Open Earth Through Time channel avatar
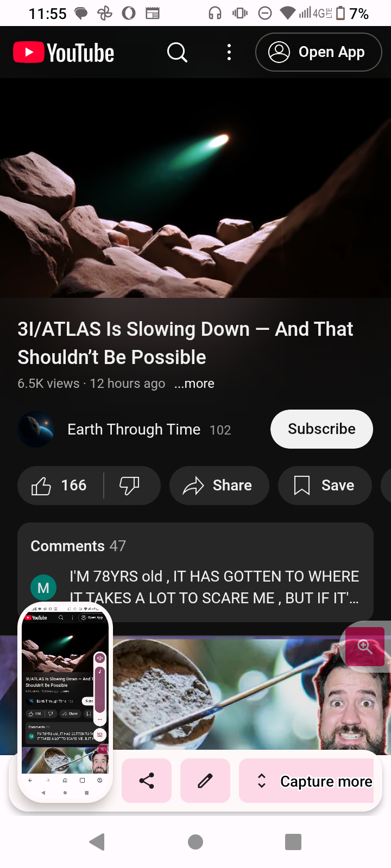Viewport: 391px width, 868px height. click(36, 429)
